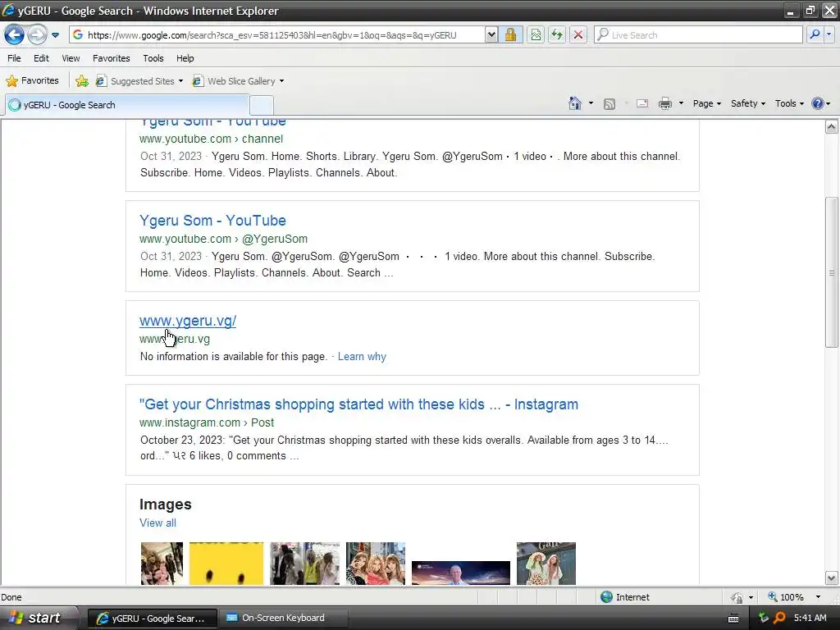Click the Home icon in command bar

575,103
